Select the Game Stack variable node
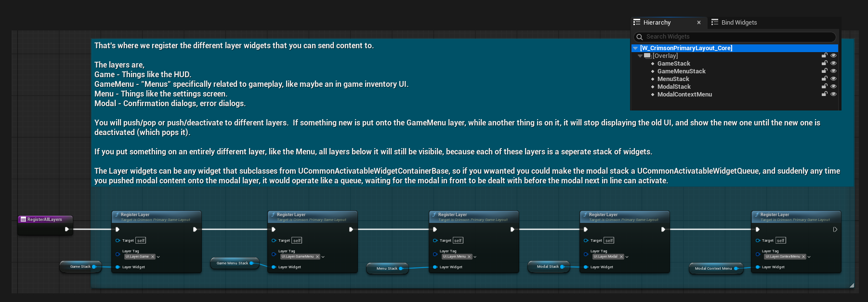 click(x=80, y=267)
